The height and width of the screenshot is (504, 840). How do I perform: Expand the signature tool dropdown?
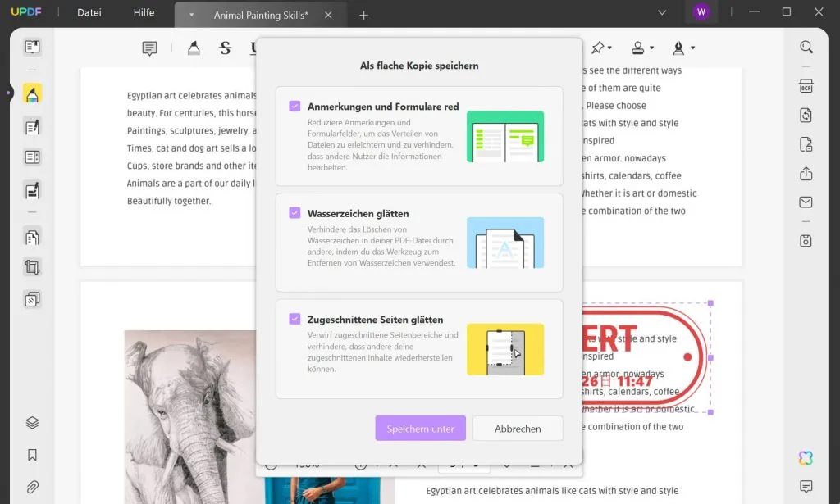point(693,48)
